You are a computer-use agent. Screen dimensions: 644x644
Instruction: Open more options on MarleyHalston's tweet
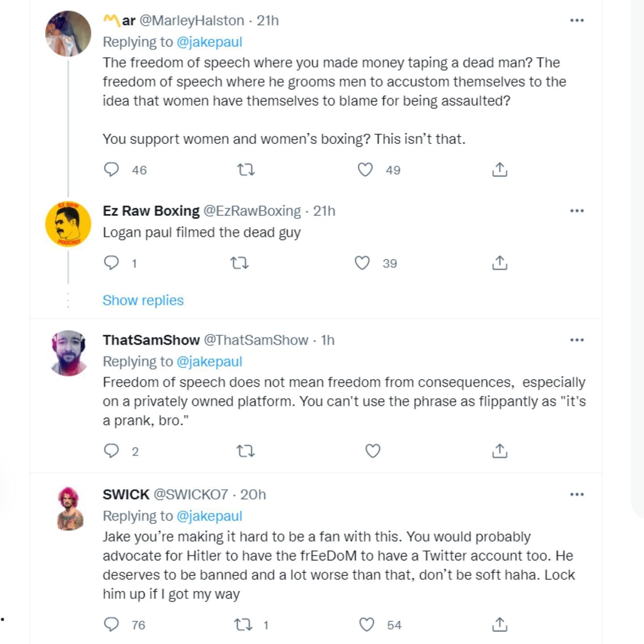tap(577, 21)
